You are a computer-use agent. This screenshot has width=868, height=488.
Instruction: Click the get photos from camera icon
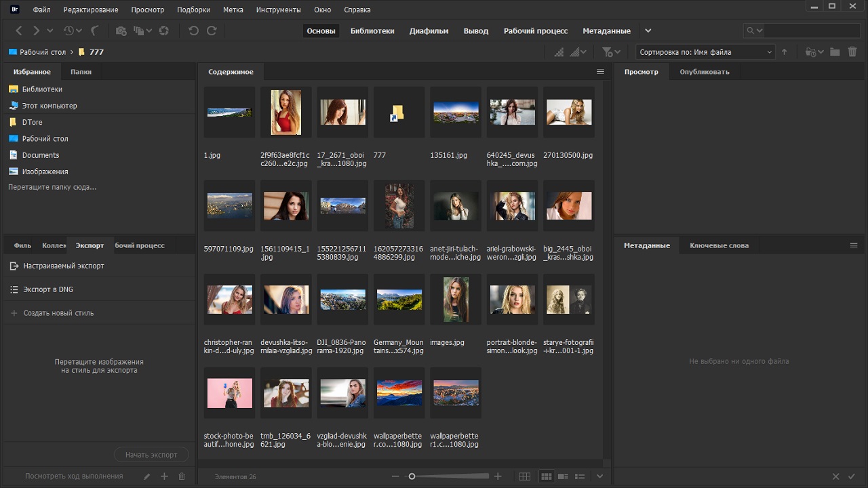point(121,30)
